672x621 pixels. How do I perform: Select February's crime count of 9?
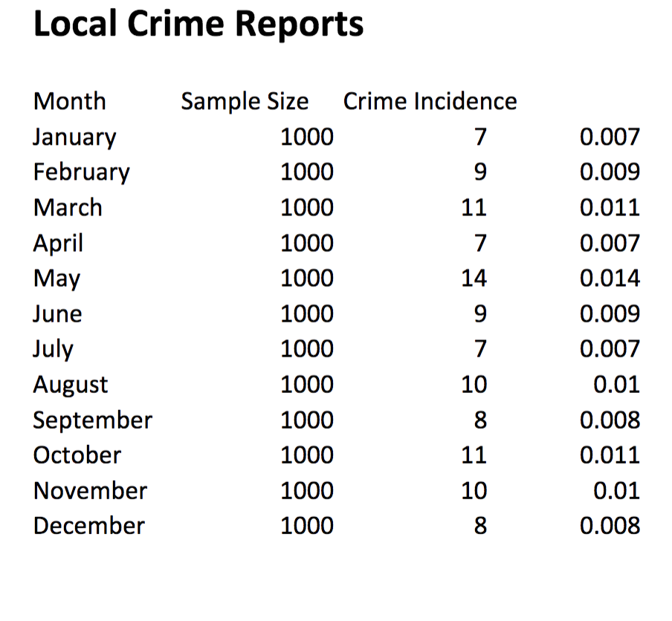[480, 172]
